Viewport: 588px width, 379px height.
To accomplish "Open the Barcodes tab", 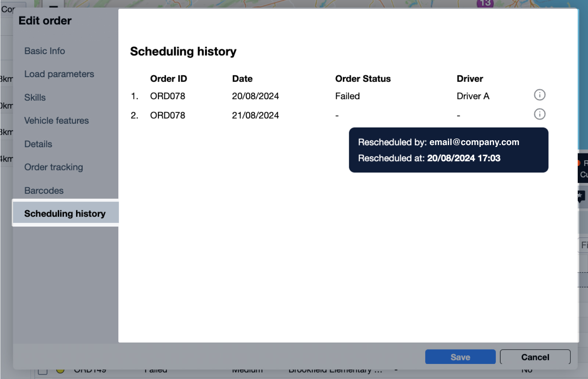I will [44, 191].
